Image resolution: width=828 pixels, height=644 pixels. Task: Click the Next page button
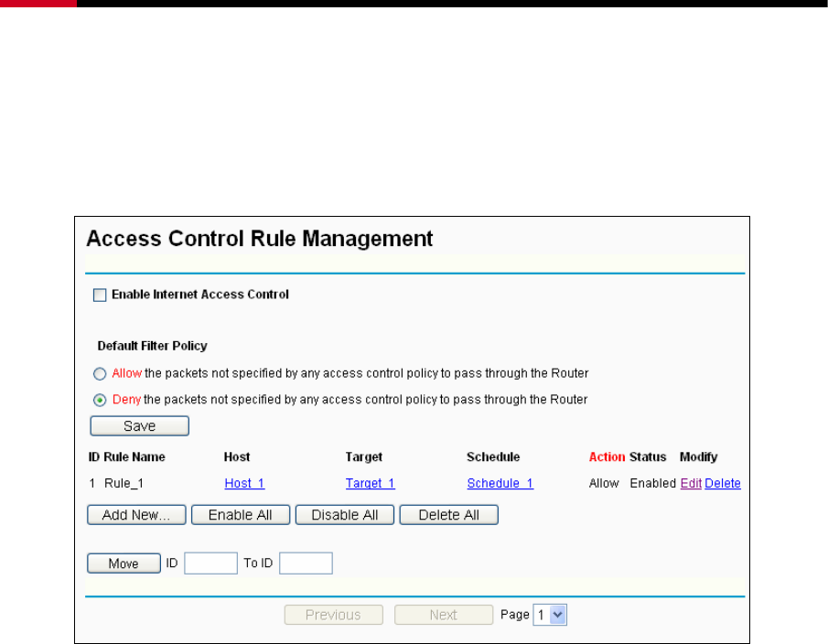444,615
